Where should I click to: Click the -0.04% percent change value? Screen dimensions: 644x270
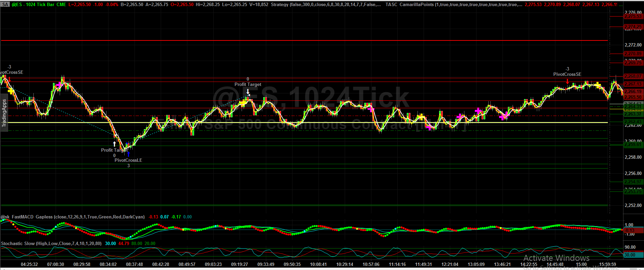pos(112,4)
